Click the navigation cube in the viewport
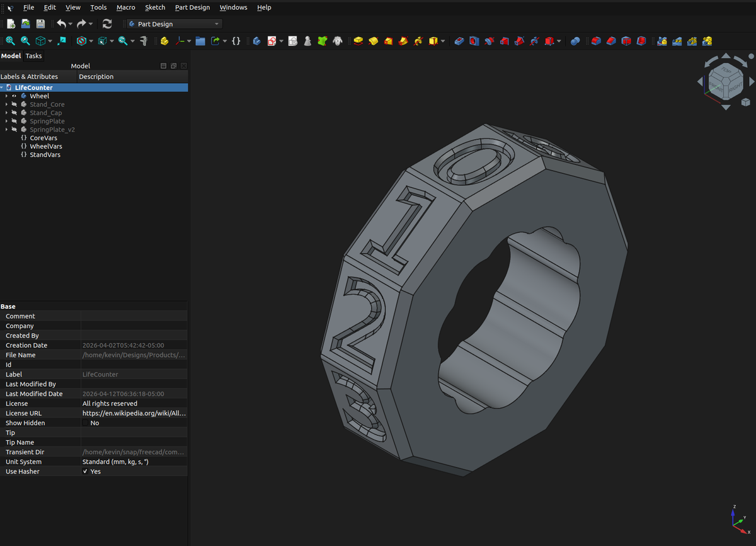This screenshot has height=546, width=756. click(726, 82)
